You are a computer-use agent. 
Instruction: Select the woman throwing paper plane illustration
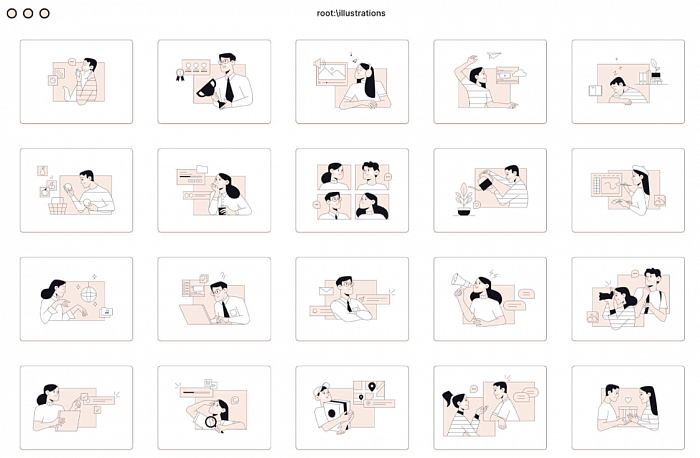pyautogui.click(x=490, y=82)
